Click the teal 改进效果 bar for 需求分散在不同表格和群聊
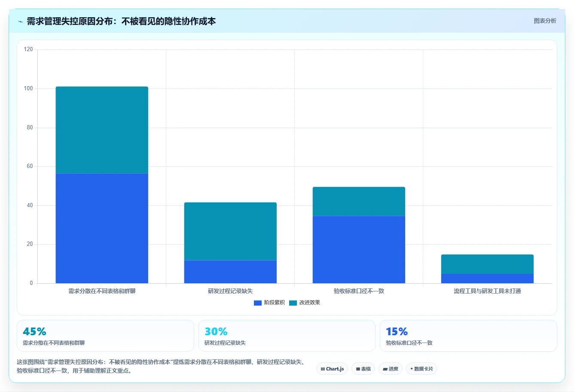Screen dimensions: 574x392 point(102,130)
